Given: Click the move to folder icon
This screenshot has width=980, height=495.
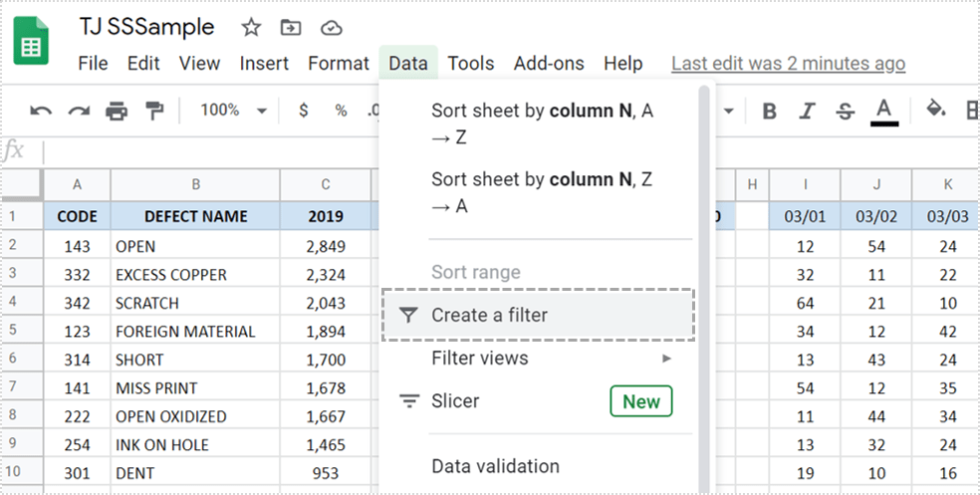Looking at the screenshot, I should coord(291,27).
